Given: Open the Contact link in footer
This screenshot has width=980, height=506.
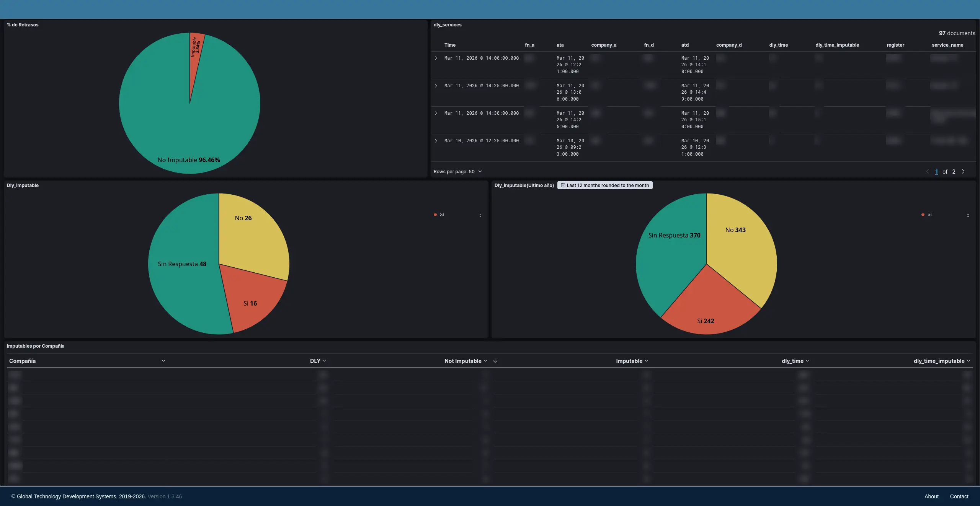Looking at the screenshot, I should [x=959, y=496].
